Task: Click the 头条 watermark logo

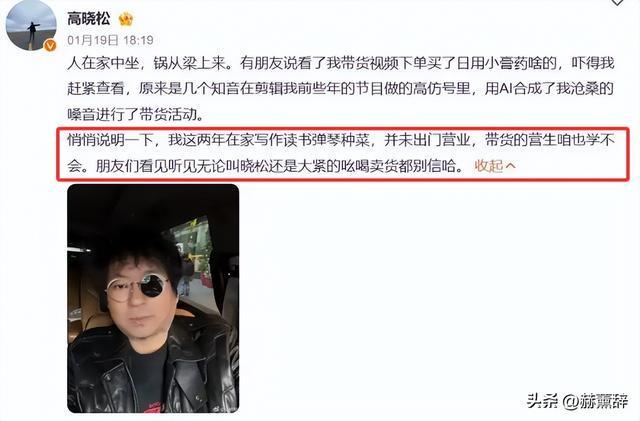Action: point(542,401)
